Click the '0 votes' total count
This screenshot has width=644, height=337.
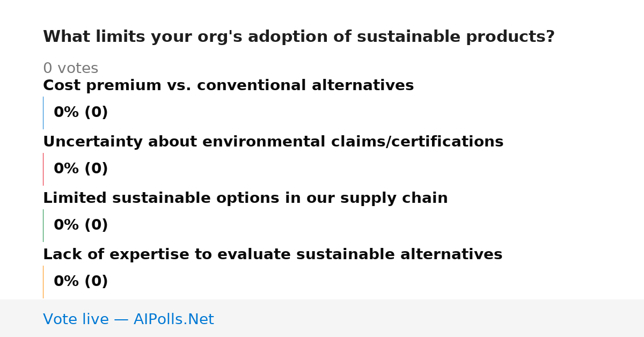(70, 69)
